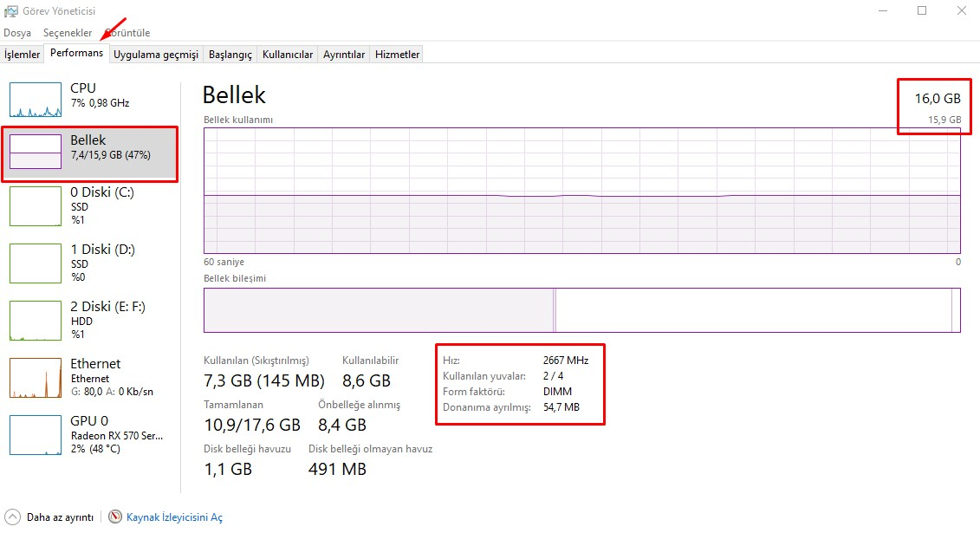
Task: Select 0 Diski (C:) SSD graph icon
Action: click(x=36, y=206)
